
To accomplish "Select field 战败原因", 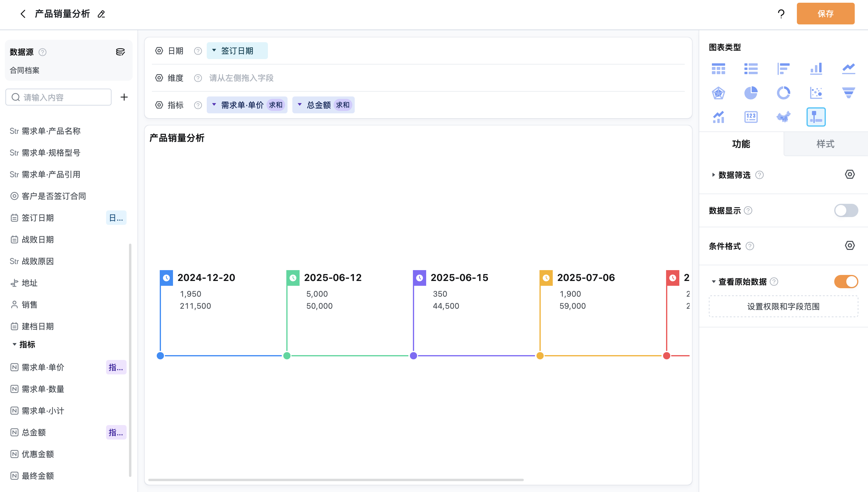I will 37,261.
